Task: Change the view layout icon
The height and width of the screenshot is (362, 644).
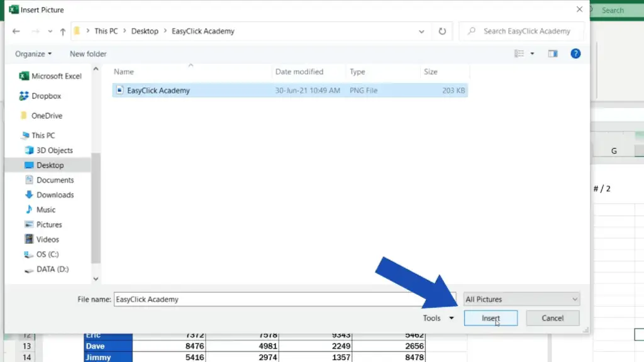Action: pos(519,54)
